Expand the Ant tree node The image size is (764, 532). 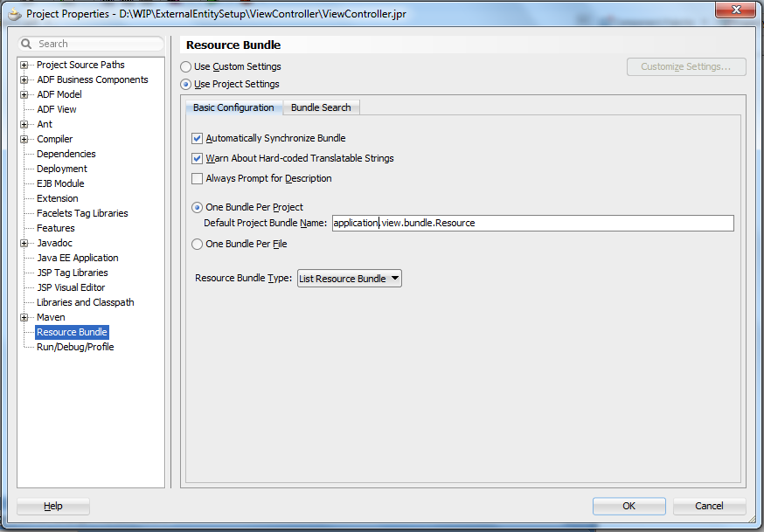(24, 124)
